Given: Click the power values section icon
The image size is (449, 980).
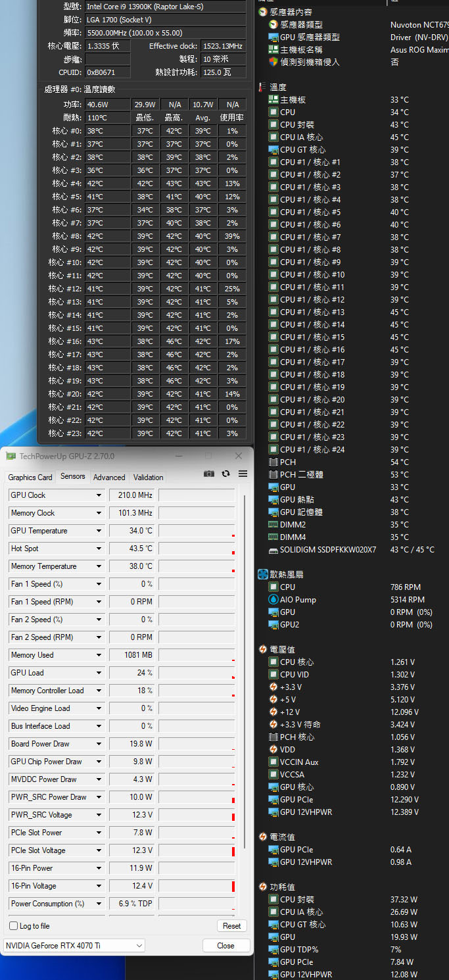Looking at the screenshot, I should (263, 887).
